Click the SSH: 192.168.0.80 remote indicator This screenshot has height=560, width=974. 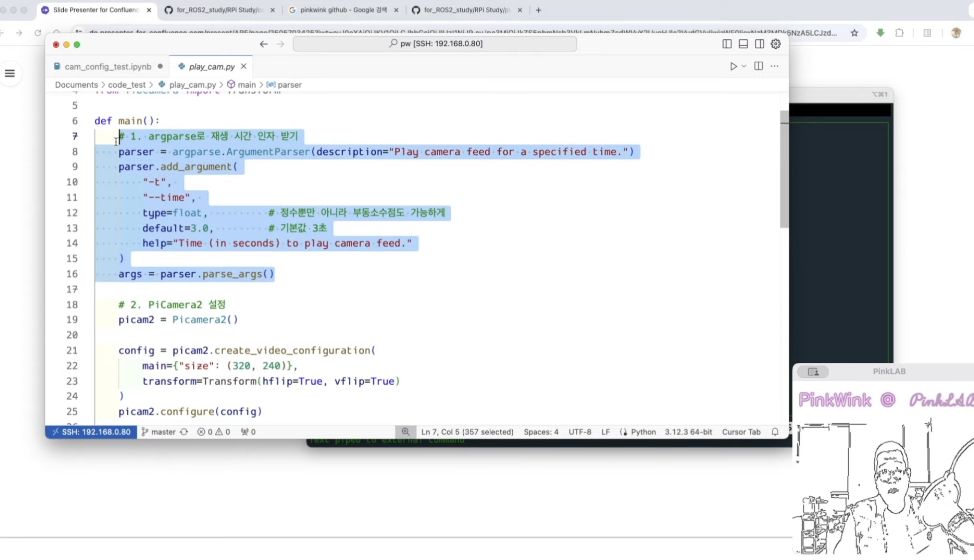[x=91, y=432]
